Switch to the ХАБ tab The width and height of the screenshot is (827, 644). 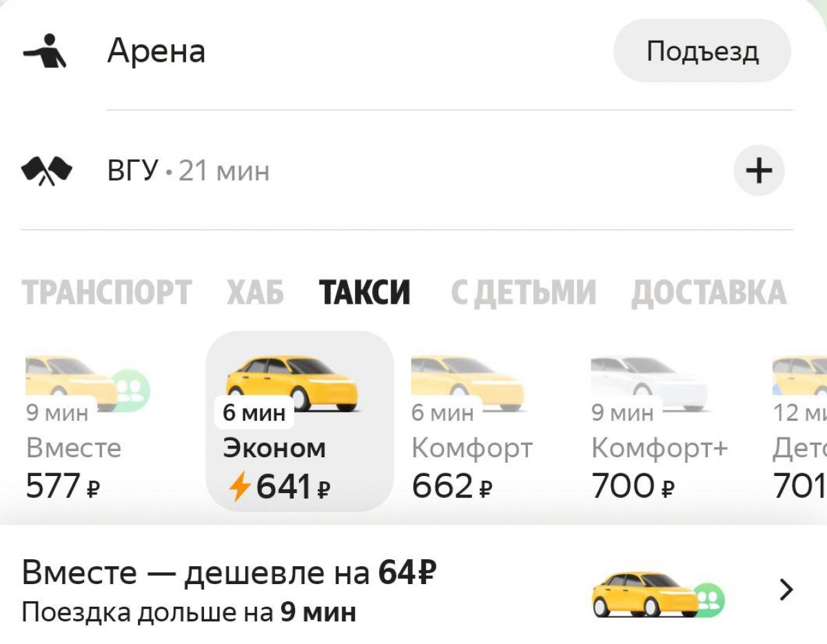(x=255, y=292)
